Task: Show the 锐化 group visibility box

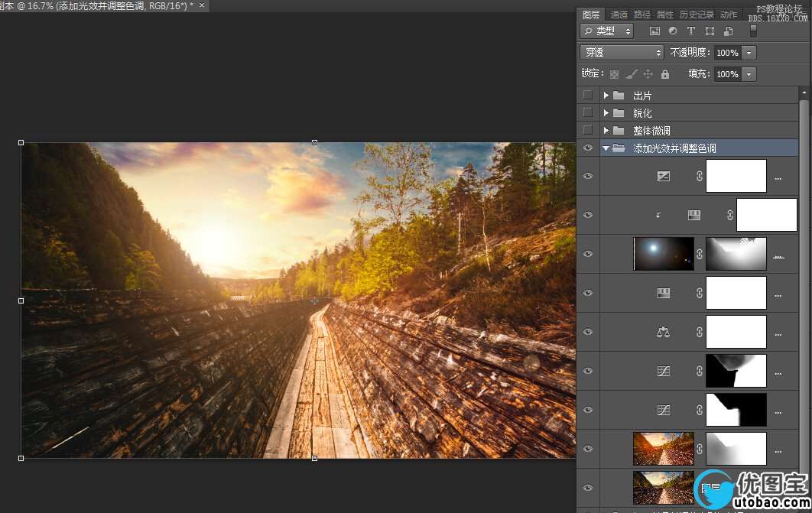Action: point(588,113)
